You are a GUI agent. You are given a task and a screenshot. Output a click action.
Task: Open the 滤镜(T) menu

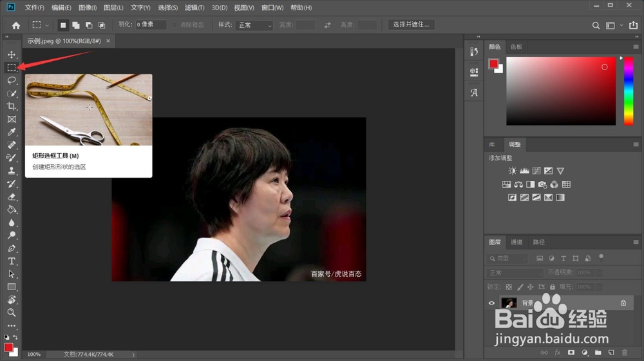pos(194,8)
